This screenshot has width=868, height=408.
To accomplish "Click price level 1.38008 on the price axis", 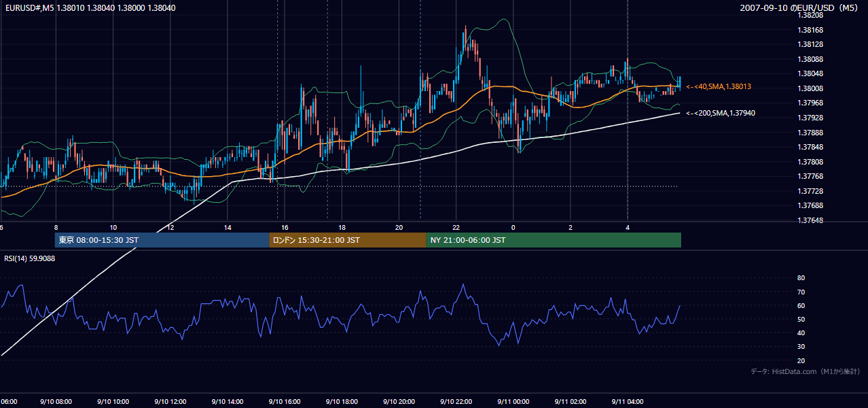I will pos(810,88).
